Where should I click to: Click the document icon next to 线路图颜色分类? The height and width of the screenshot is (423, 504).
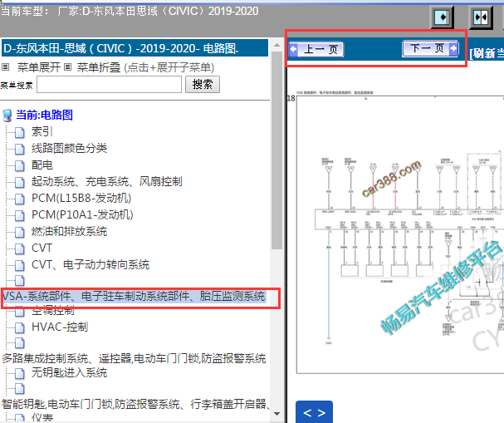click(20, 149)
